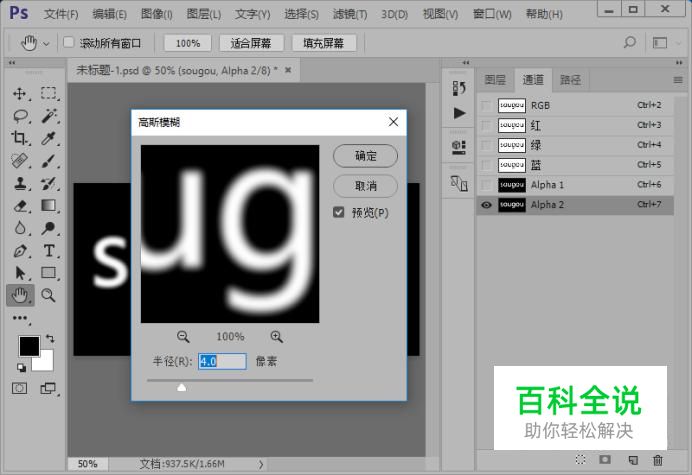Select the Brush tool

tap(49, 161)
